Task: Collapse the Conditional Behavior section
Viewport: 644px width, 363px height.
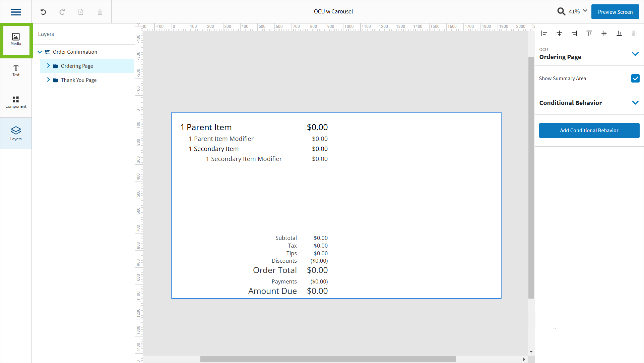Action: pos(635,103)
